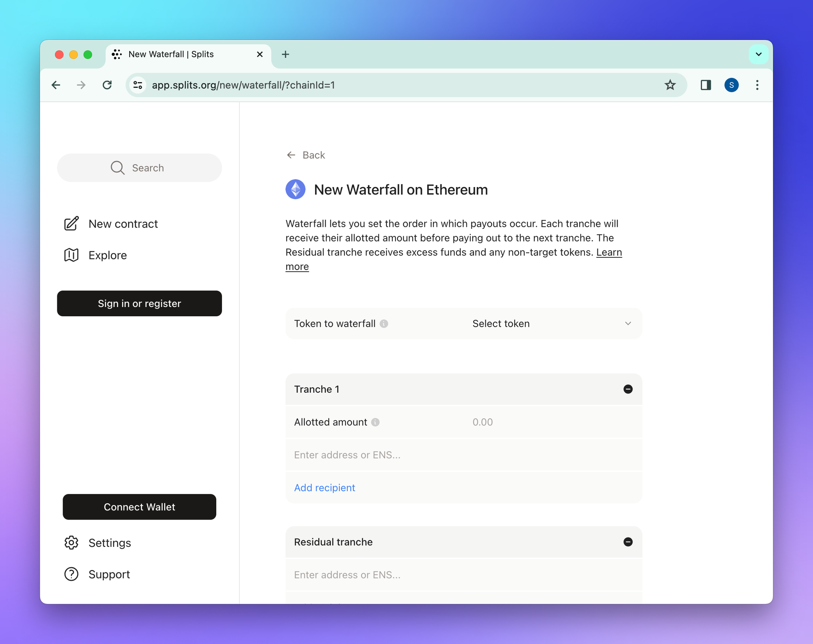813x644 pixels.
Task: Click Sign in or register button
Action: (139, 303)
